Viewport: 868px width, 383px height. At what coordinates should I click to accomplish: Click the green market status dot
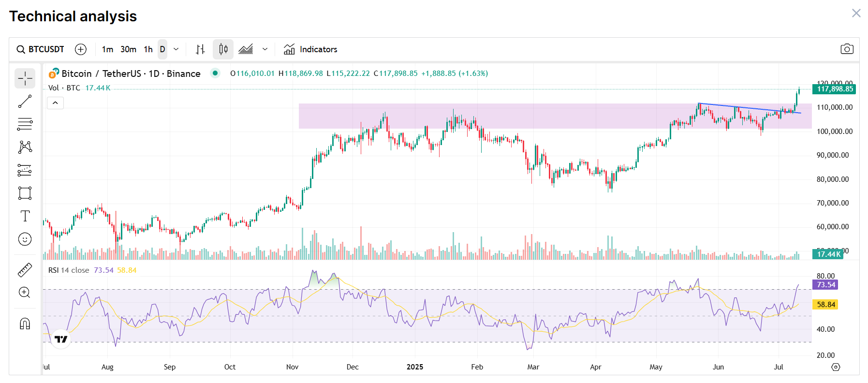coord(215,74)
